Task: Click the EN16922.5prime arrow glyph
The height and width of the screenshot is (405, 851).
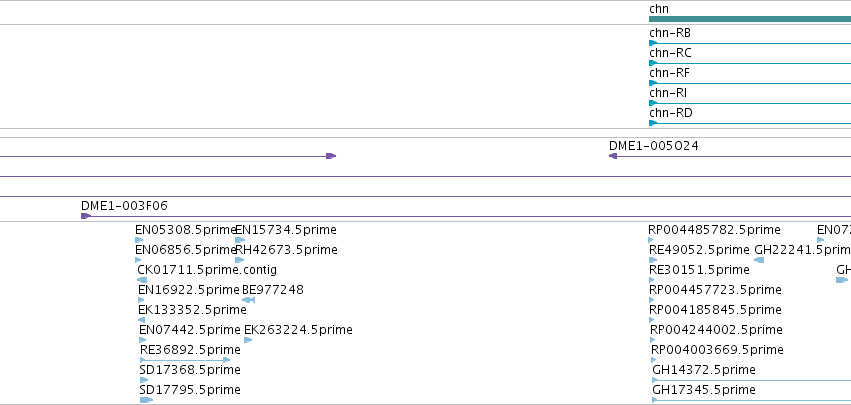Action: (x=141, y=300)
